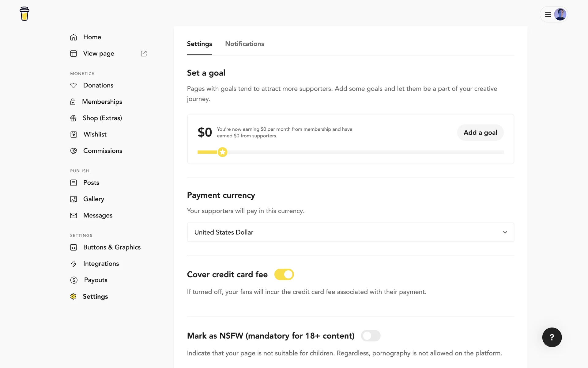The height and width of the screenshot is (368, 588).
Task: Open Payouts via the dollar coin icon
Action: (x=74, y=280)
